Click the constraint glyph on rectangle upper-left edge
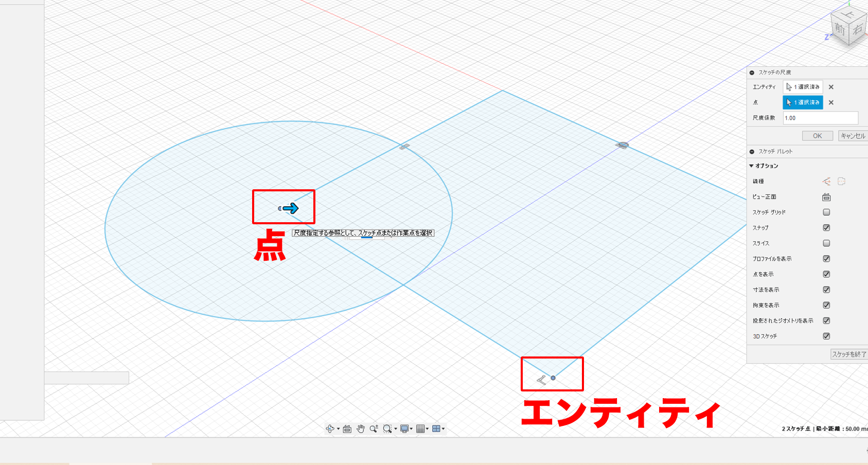The width and height of the screenshot is (868, 465). pyautogui.click(x=405, y=147)
